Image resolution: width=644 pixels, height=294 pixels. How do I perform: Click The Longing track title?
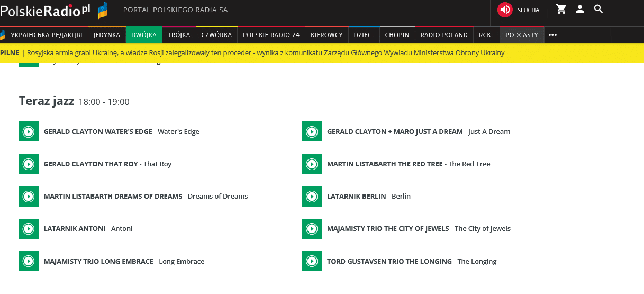[412, 261]
